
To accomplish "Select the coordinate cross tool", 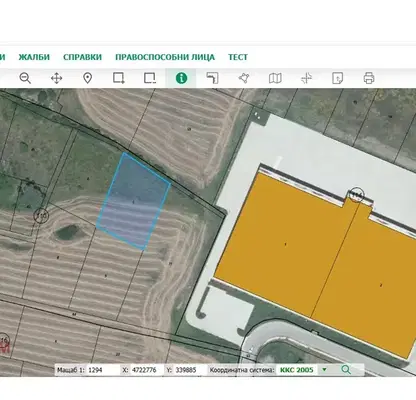I will 306,78.
